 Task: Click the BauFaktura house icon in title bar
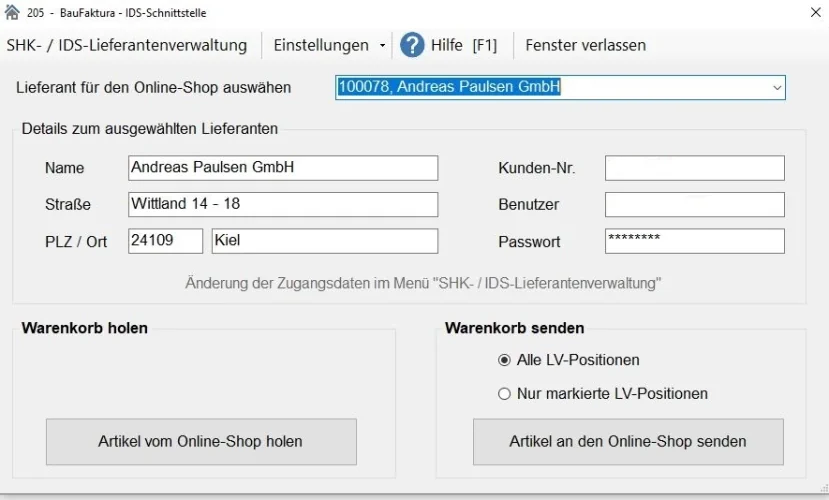pos(12,12)
